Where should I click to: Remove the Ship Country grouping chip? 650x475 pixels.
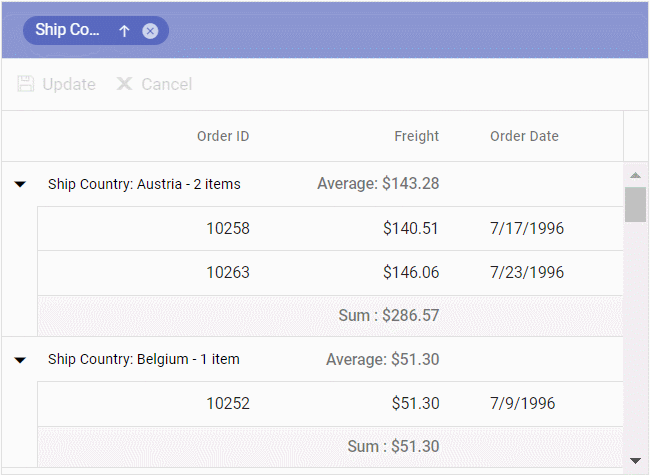point(150,31)
